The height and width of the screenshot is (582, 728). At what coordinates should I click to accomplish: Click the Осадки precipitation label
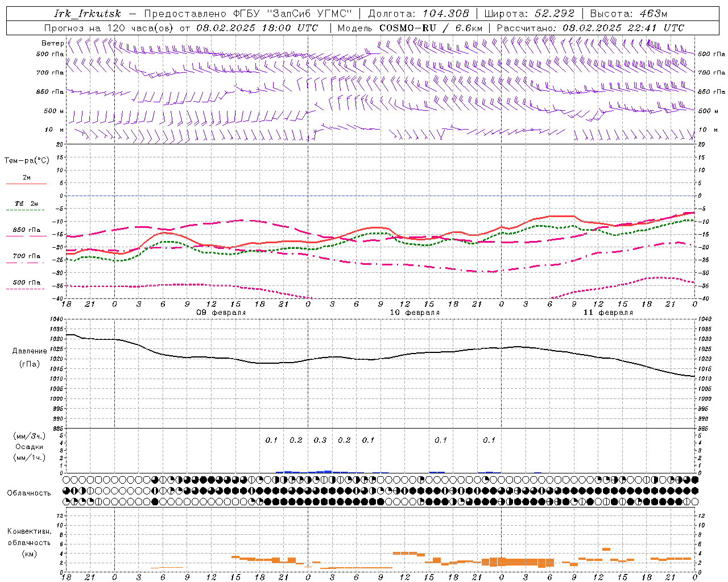(x=30, y=447)
